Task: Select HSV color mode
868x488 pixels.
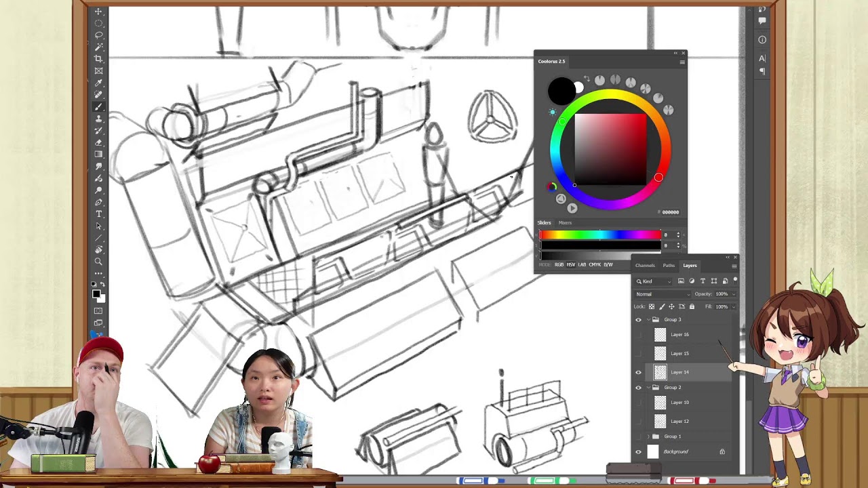Action: [x=571, y=264]
